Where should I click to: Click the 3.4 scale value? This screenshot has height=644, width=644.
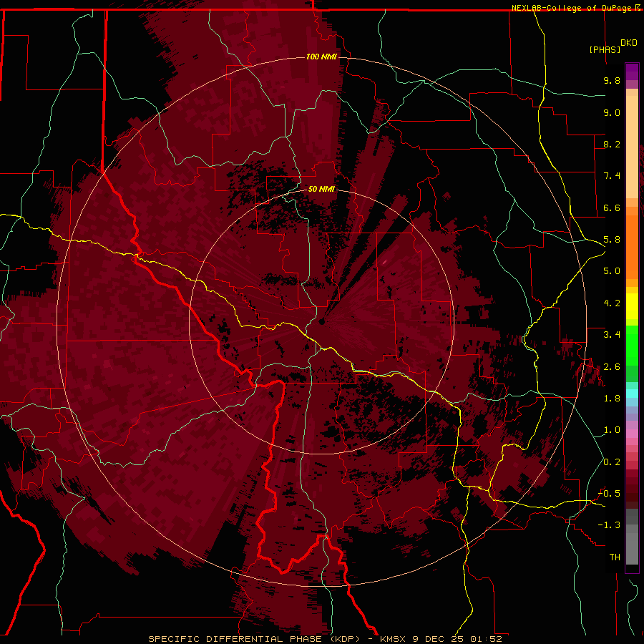pyautogui.click(x=612, y=335)
